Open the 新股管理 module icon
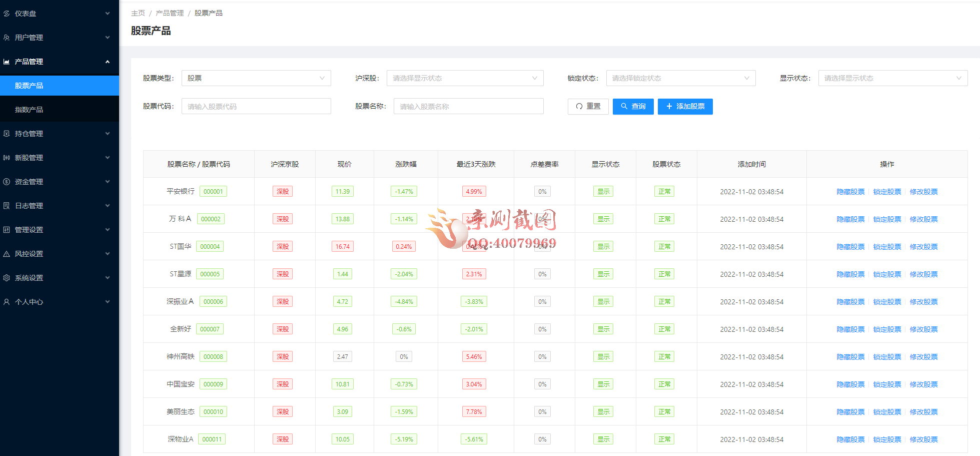This screenshot has height=456, width=980. tap(7, 158)
